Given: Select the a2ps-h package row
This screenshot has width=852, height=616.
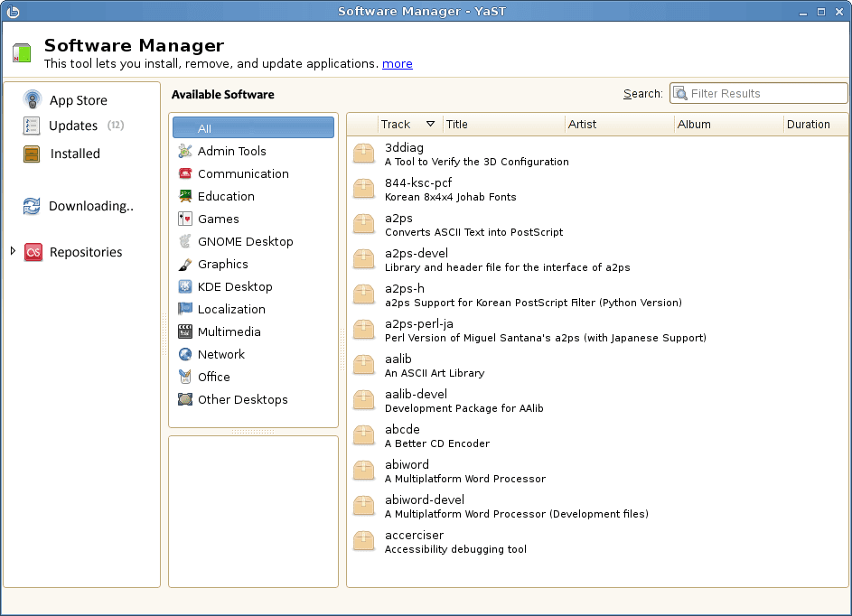Looking at the screenshot, I should [x=596, y=295].
